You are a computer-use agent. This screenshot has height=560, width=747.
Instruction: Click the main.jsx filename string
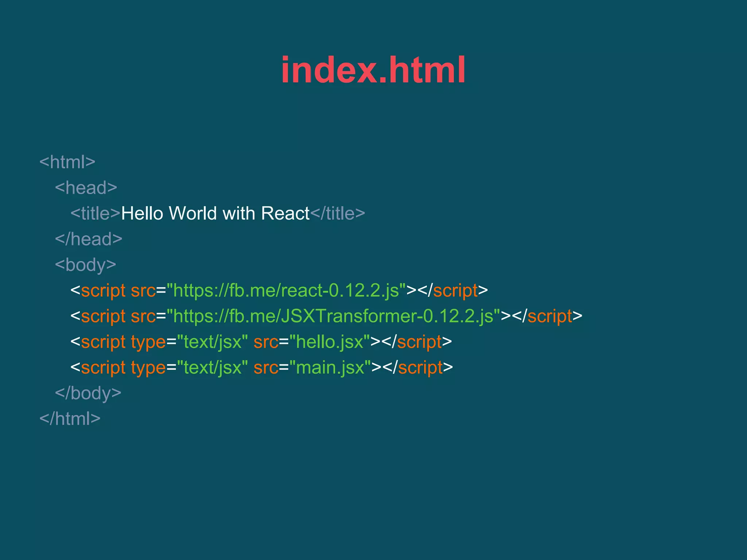tap(330, 367)
